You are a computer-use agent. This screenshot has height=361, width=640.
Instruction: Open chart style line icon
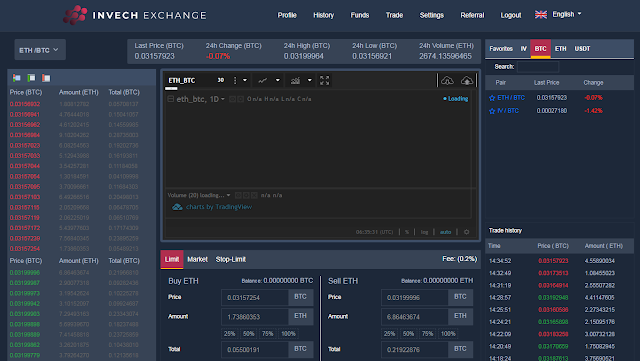(262, 80)
